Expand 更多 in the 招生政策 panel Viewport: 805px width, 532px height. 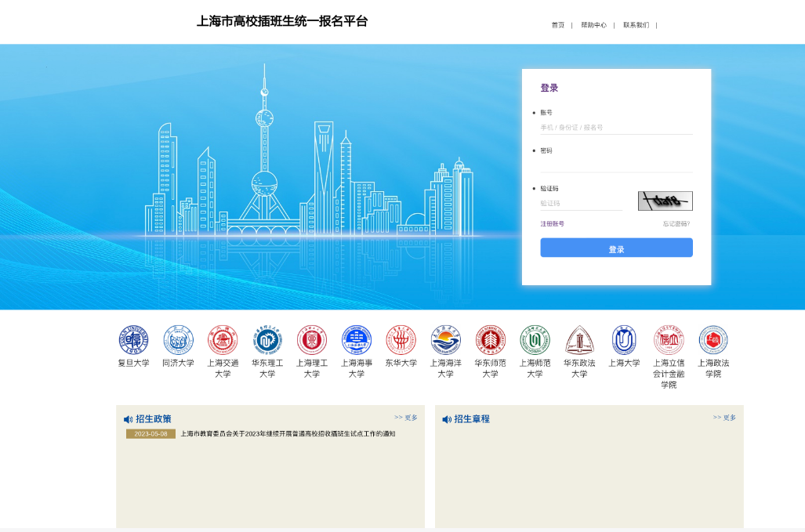[x=406, y=418]
